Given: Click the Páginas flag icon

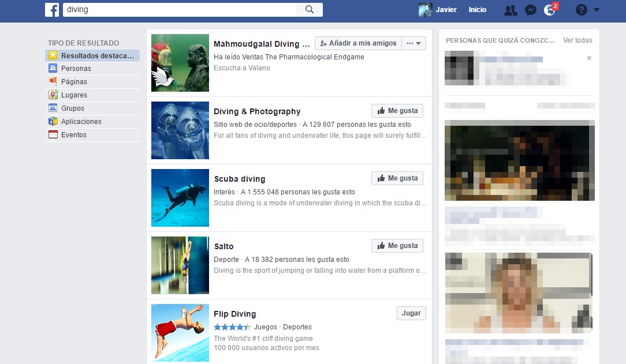Looking at the screenshot, I should (x=53, y=81).
